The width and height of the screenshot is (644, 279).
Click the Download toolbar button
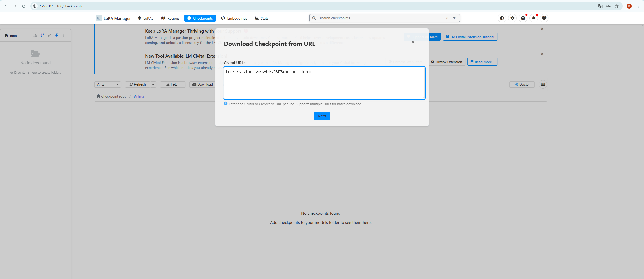[203, 84]
